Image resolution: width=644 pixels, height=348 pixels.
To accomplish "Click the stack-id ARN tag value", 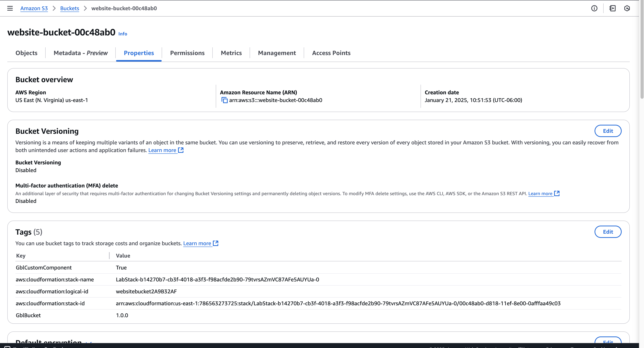I will pyautogui.click(x=338, y=303).
